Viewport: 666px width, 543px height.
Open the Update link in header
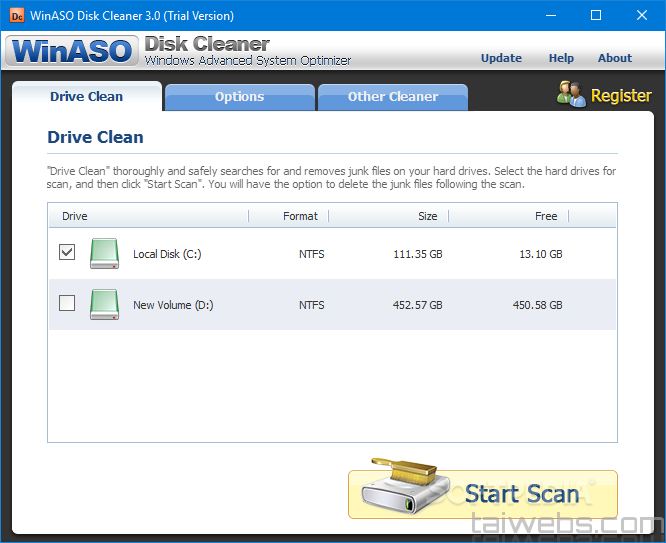501,58
